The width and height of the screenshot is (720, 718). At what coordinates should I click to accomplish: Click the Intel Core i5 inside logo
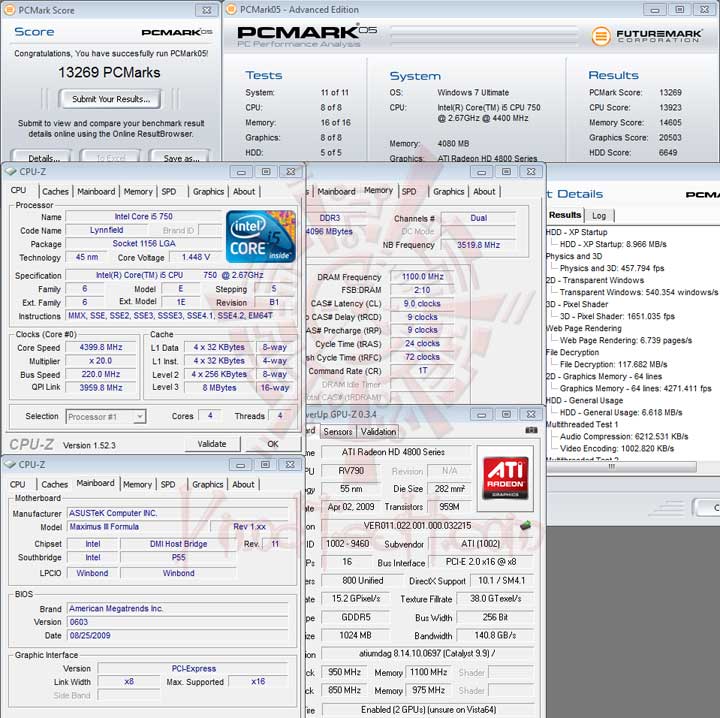[260, 236]
